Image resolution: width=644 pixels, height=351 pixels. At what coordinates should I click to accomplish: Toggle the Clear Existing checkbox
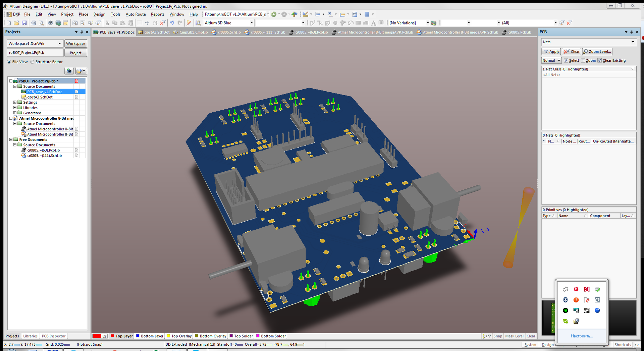[x=600, y=60]
